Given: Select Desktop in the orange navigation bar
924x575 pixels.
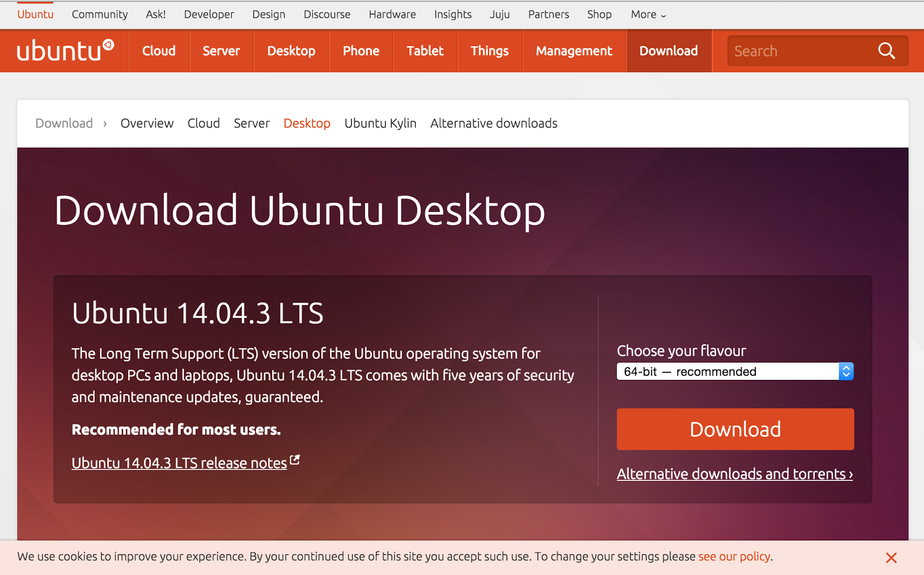Looking at the screenshot, I should coord(291,51).
